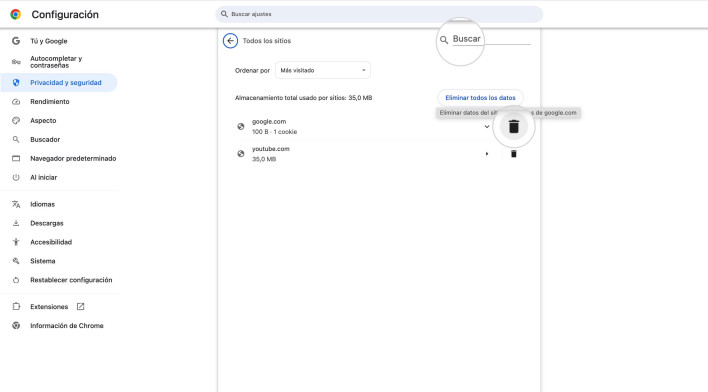
Task: Delete google.com site data with trash icon
Action: (513, 126)
